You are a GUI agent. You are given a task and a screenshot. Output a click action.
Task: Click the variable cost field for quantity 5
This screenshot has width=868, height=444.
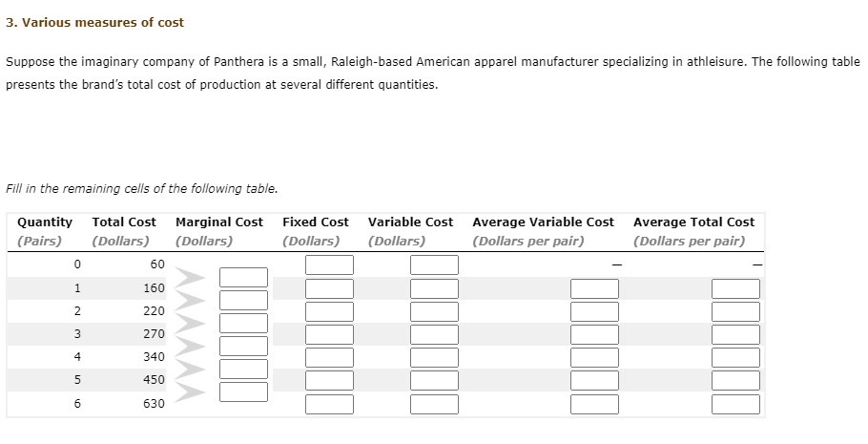click(x=434, y=380)
